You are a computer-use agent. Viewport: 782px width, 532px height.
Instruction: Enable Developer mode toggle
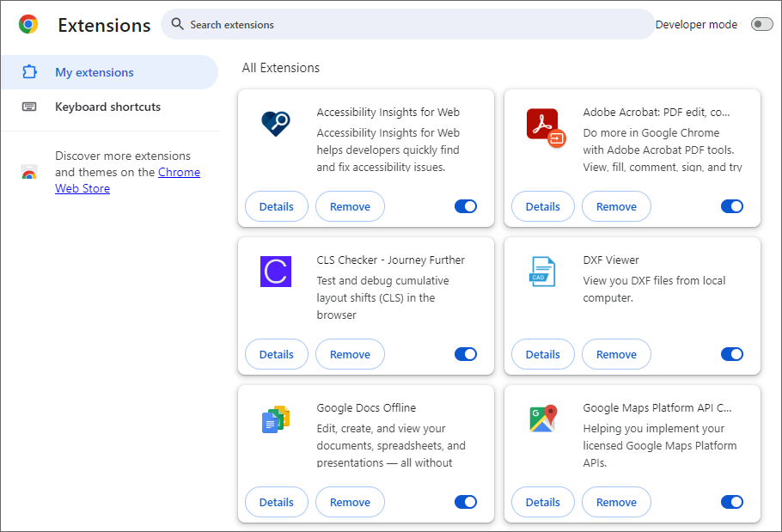[x=761, y=24]
